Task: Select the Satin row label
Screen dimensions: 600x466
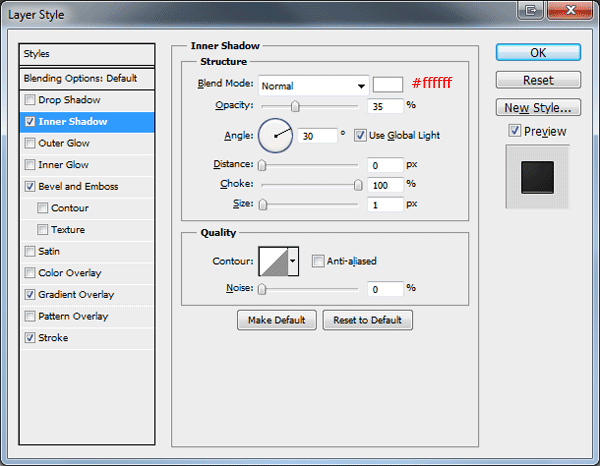Action: 49,251
